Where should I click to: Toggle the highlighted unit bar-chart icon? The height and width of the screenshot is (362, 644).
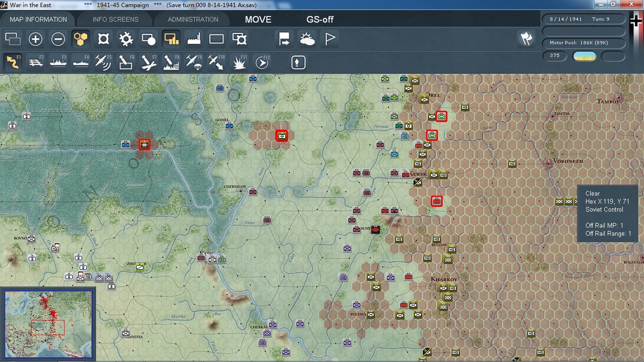tap(171, 39)
